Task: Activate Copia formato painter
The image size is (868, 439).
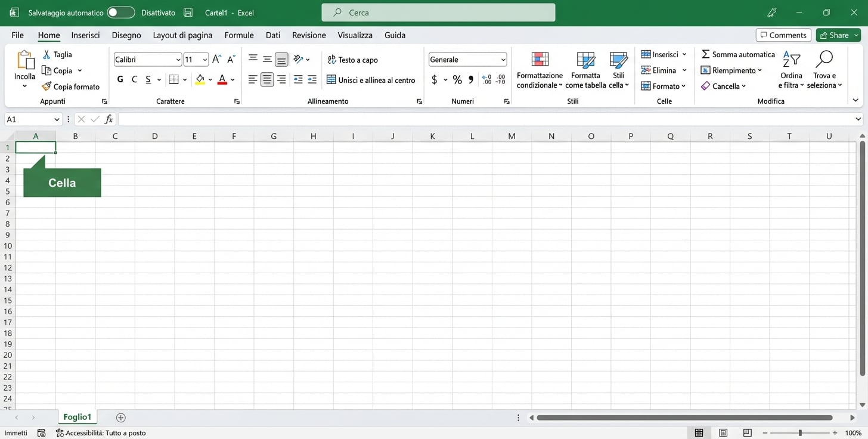Action: (71, 86)
